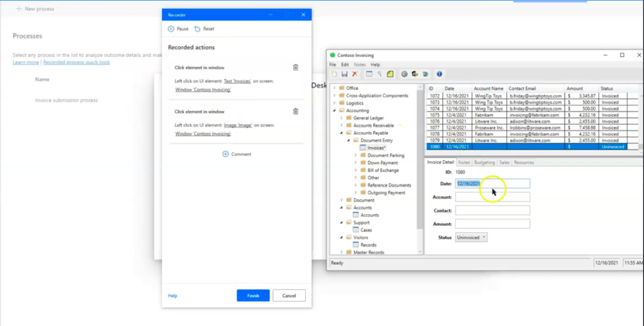Screen dimensions: 644x326
Task: Click the greyed key toolbar icon
Action: (379, 74)
